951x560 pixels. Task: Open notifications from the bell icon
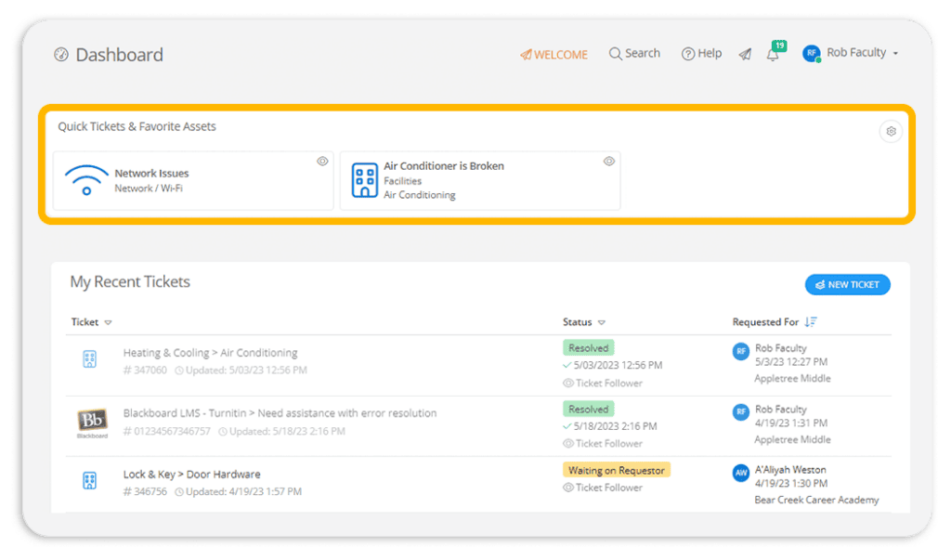[x=774, y=53]
